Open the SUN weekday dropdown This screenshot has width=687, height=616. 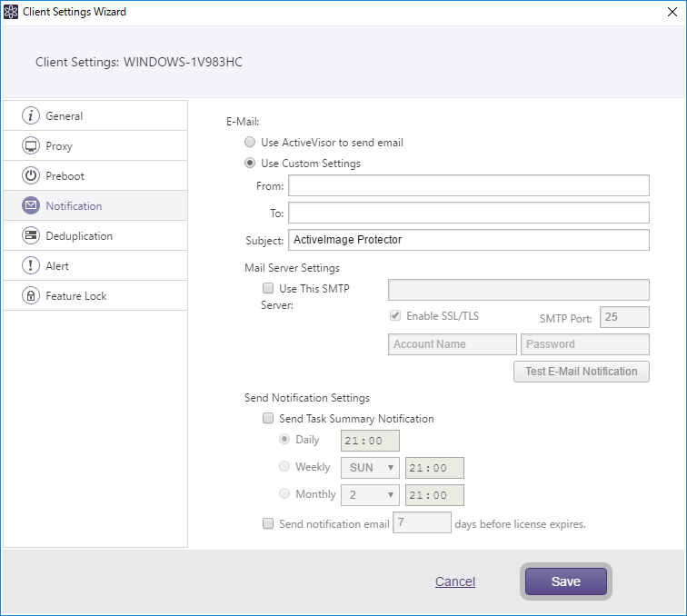coord(370,468)
